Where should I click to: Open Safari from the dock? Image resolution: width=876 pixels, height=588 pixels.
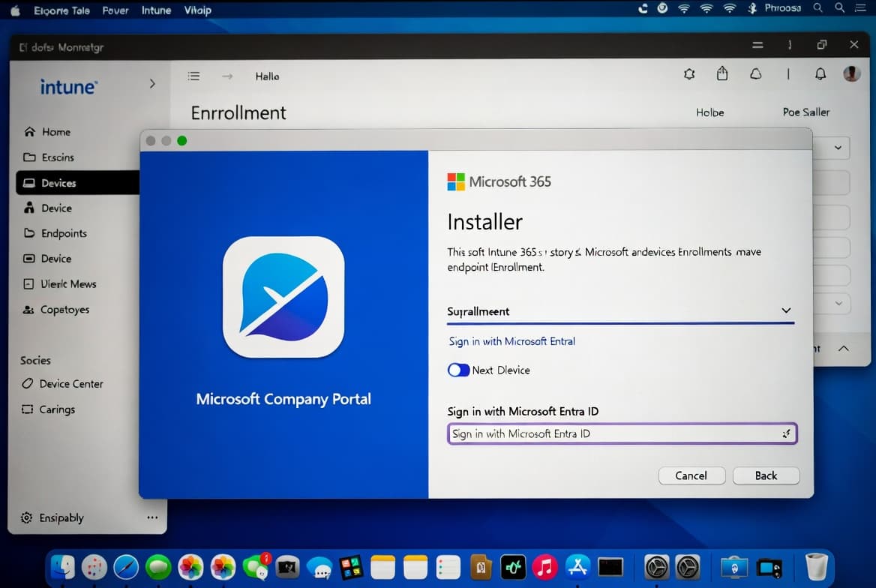[126, 568]
